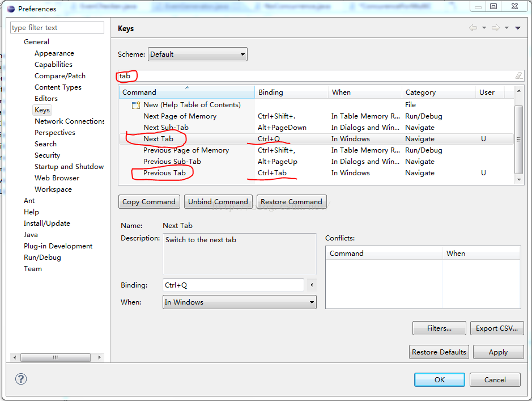Open Network Connections preferences page
Viewport: 532px width, 401px height.
click(x=70, y=121)
